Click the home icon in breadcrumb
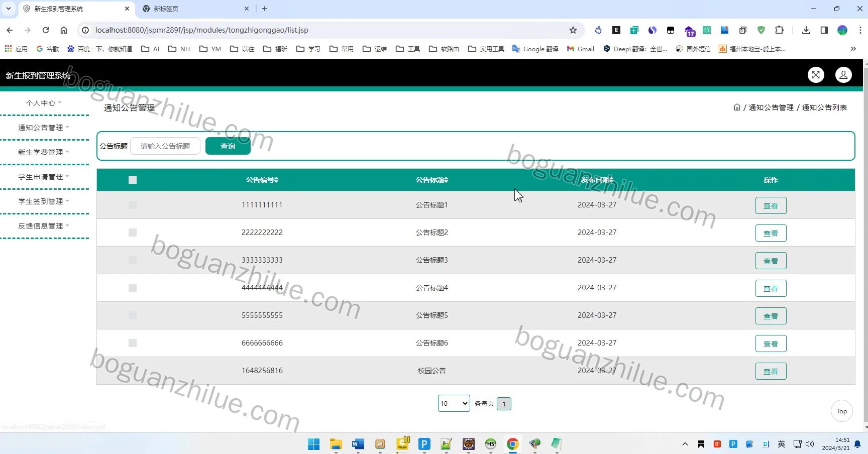Image resolution: width=868 pixels, height=454 pixels. click(x=737, y=107)
